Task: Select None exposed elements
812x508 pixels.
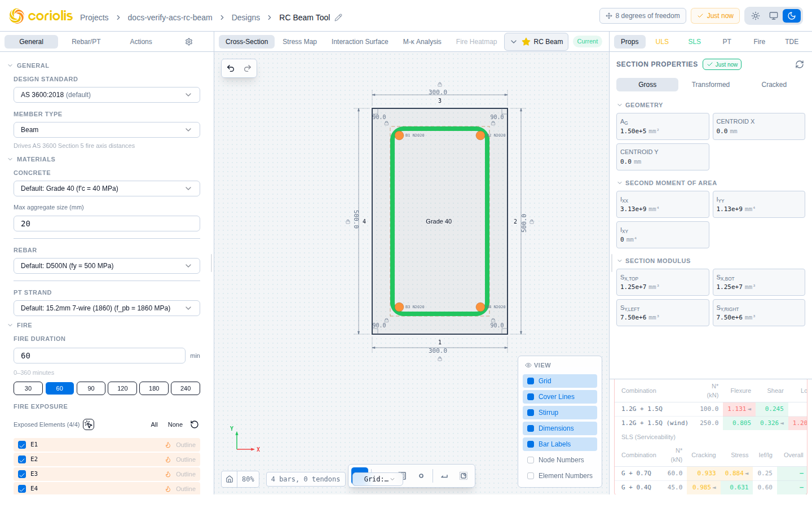Action: (175, 424)
